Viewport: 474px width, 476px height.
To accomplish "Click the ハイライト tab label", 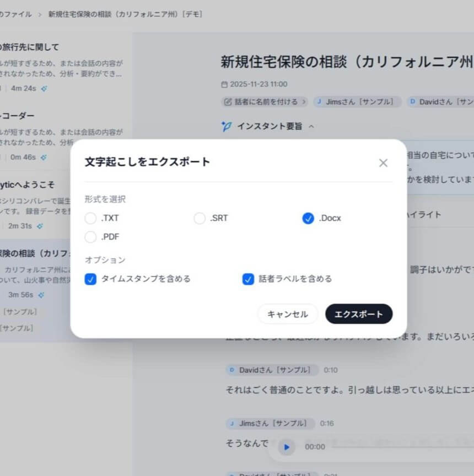I will click(424, 215).
